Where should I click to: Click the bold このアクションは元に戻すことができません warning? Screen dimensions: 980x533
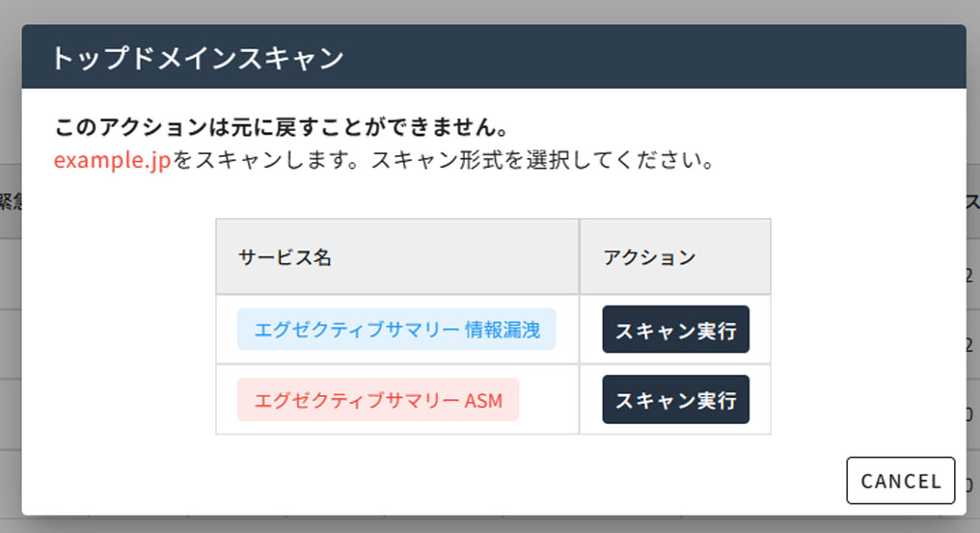click(282, 128)
